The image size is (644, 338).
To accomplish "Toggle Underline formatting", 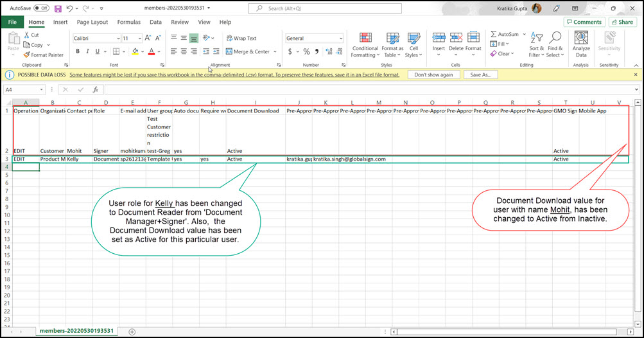I will (98, 51).
